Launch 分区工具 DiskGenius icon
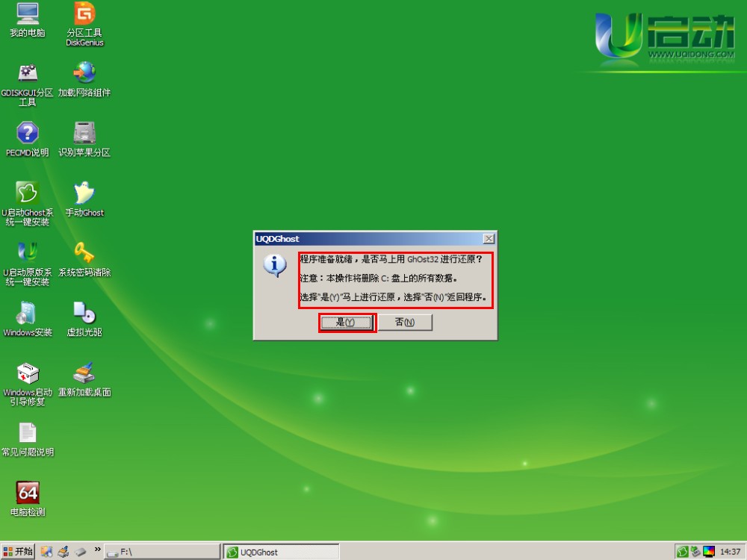 pyautogui.click(x=84, y=24)
